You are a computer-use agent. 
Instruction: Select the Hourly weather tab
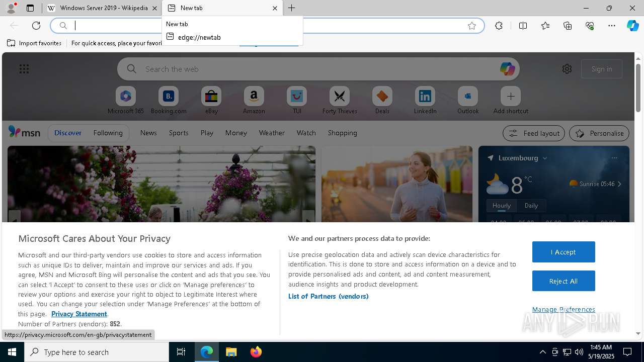502,205
